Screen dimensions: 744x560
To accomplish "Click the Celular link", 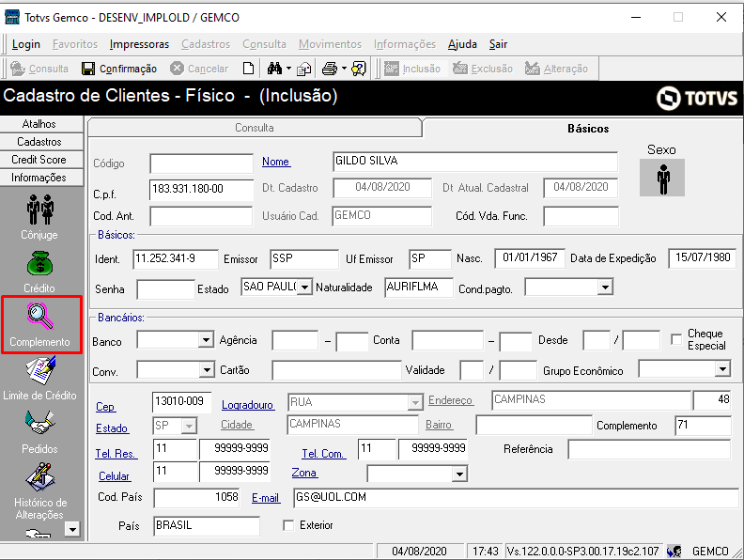I will [x=114, y=476].
